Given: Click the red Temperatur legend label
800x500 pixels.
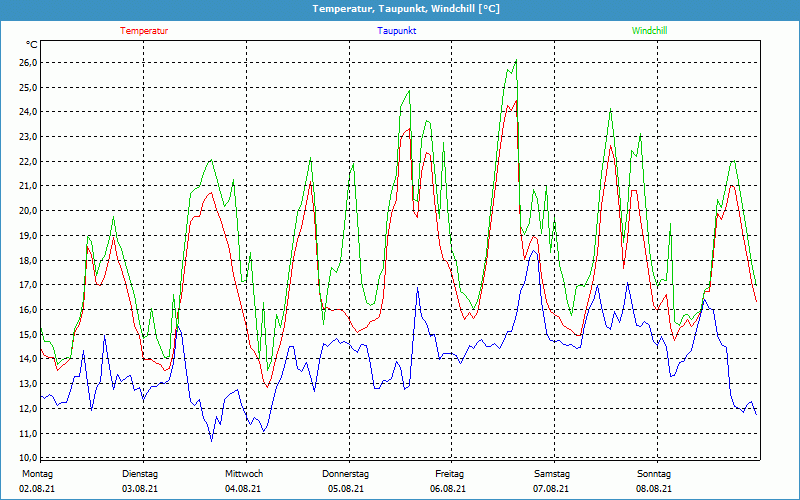Looking at the screenshot, I should coord(144,31).
